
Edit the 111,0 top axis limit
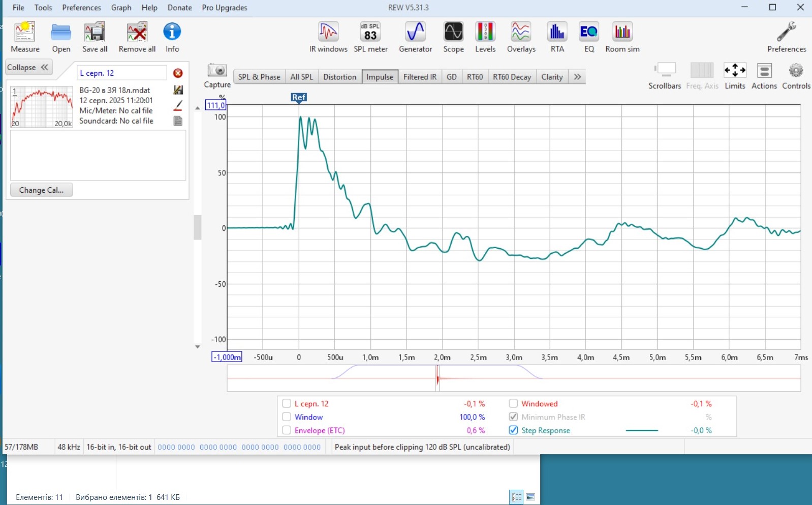(215, 105)
